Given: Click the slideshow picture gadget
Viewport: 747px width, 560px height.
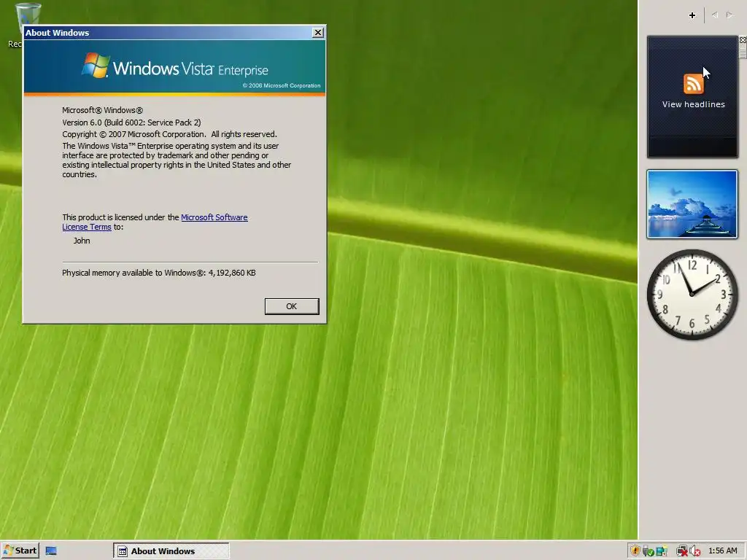Looking at the screenshot, I should point(692,204).
